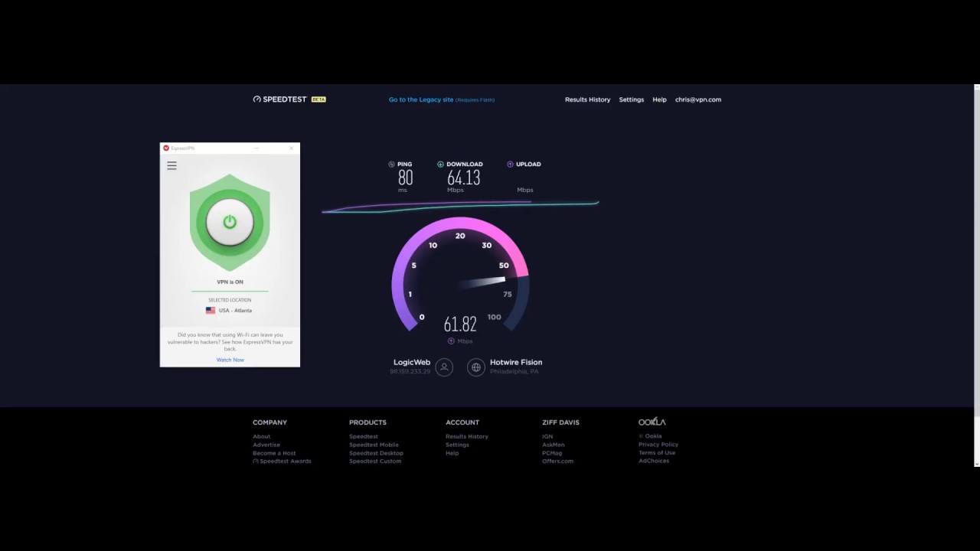Open Speedtest link under Products
The height and width of the screenshot is (551, 980).
[364, 436]
